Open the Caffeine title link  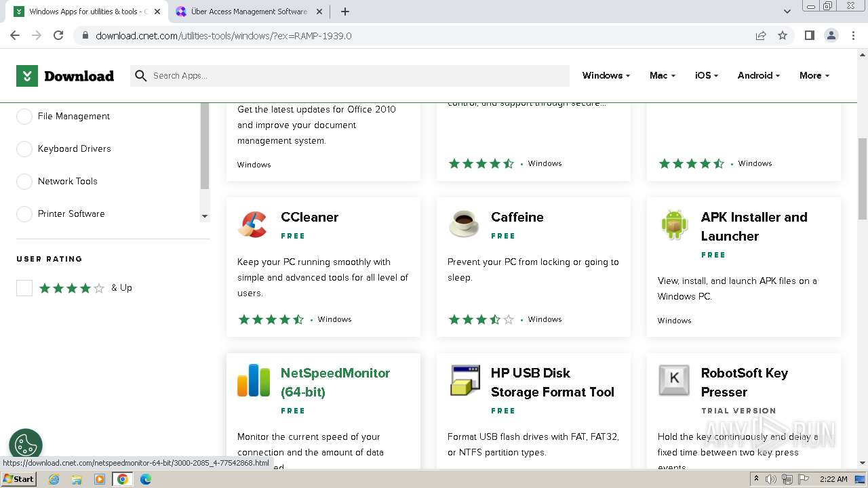[517, 217]
